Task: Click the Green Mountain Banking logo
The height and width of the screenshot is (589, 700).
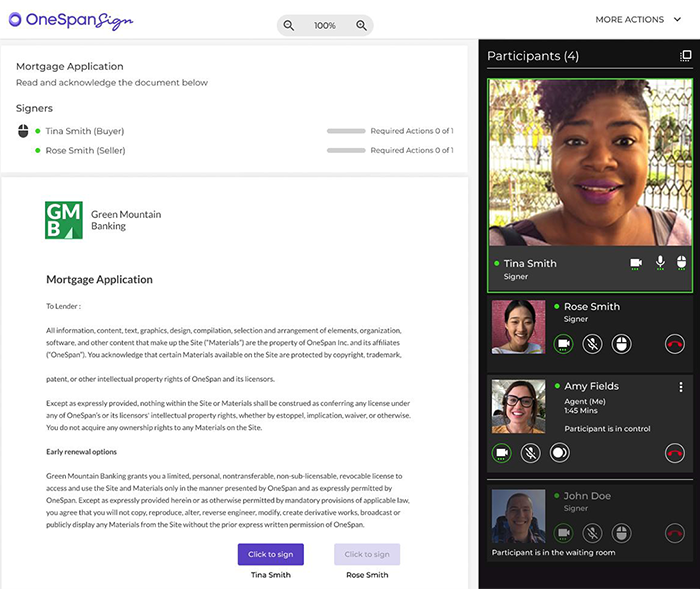Action: 64,220
